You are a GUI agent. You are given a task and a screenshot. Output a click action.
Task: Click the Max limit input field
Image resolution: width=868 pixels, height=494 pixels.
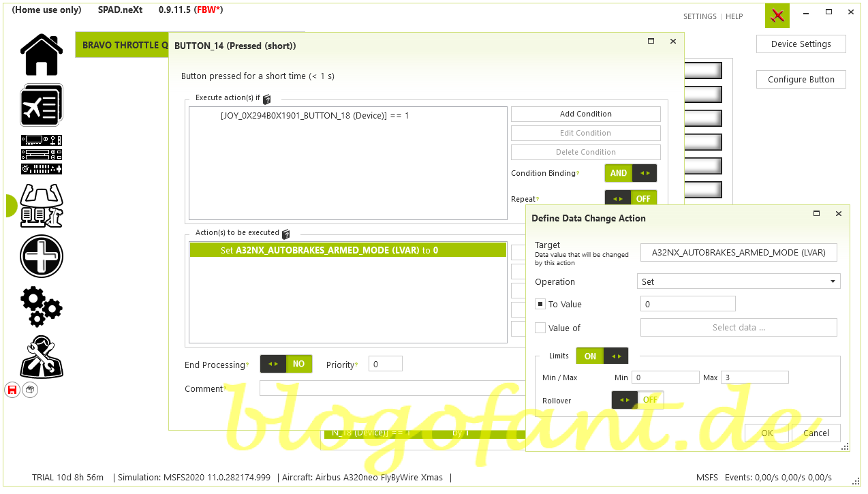pyautogui.click(x=754, y=377)
